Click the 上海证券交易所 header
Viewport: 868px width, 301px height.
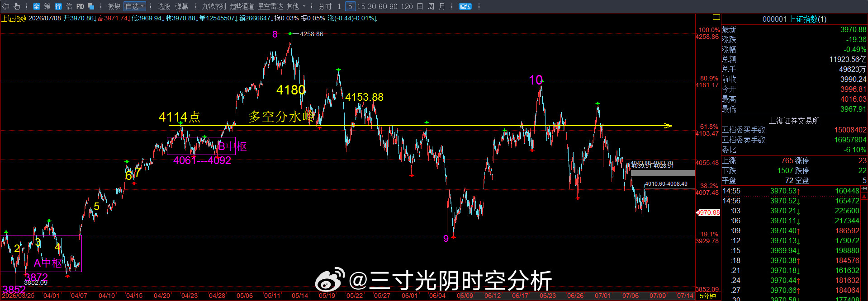(x=794, y=121)
